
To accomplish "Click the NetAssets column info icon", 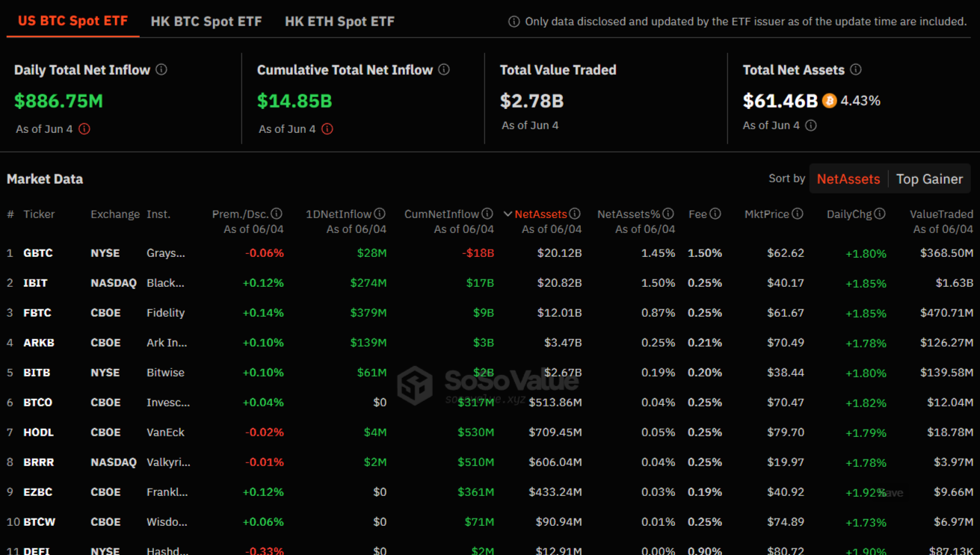I will (x=575, y=214).
